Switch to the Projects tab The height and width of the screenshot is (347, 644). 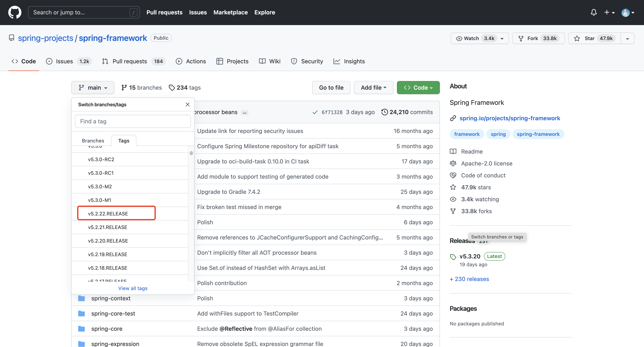point(232,61)
